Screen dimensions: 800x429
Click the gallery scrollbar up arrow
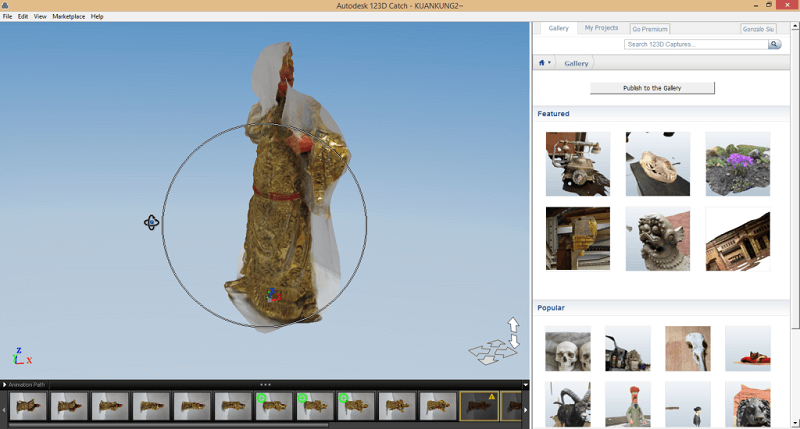(x=795, y=26)
